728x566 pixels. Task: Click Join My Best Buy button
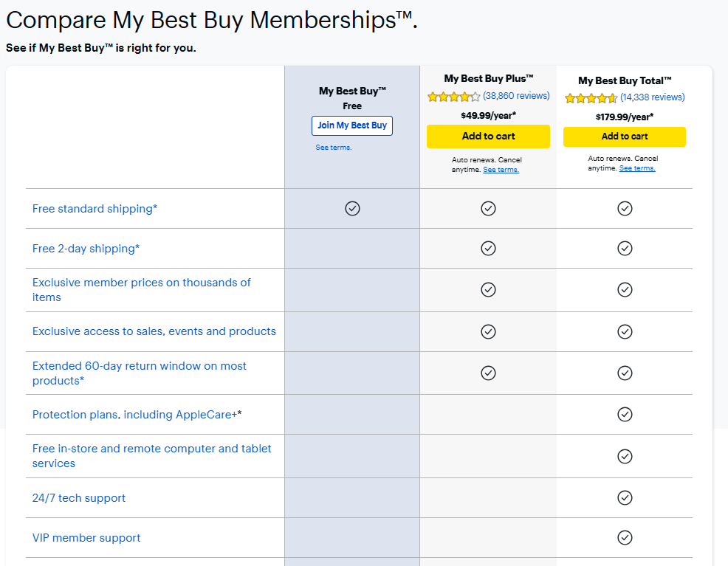click(352, 125)
